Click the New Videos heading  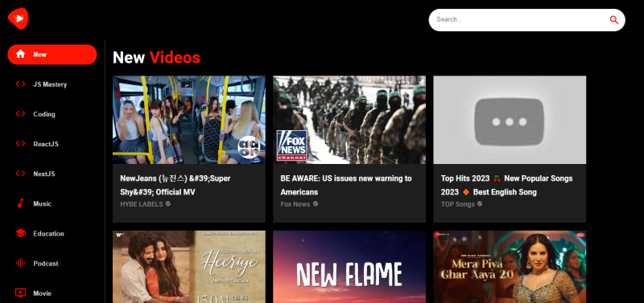pos(156,58)
